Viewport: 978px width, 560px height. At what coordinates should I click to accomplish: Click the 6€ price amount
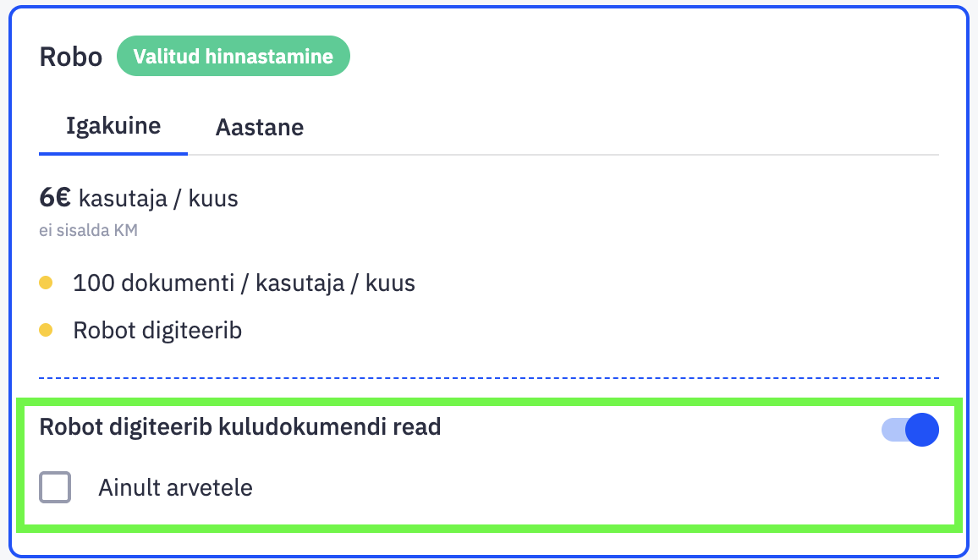tap(55, 199)
